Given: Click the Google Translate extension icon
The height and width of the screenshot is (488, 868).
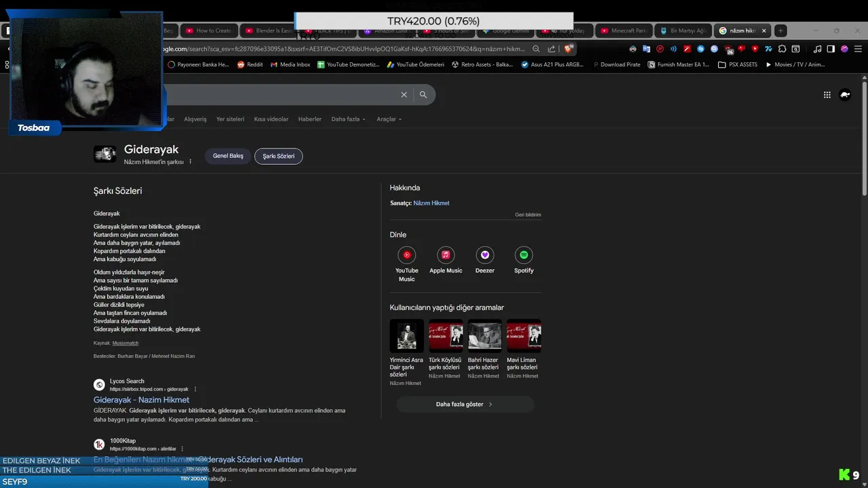Looking at the screenshot, I should tap(646, 49).
